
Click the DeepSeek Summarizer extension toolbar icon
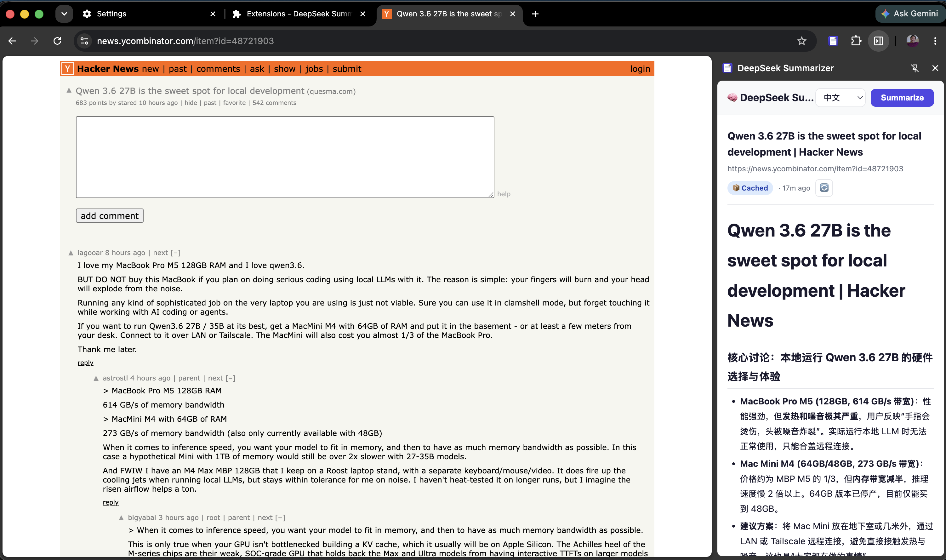[x=833, y=41]
